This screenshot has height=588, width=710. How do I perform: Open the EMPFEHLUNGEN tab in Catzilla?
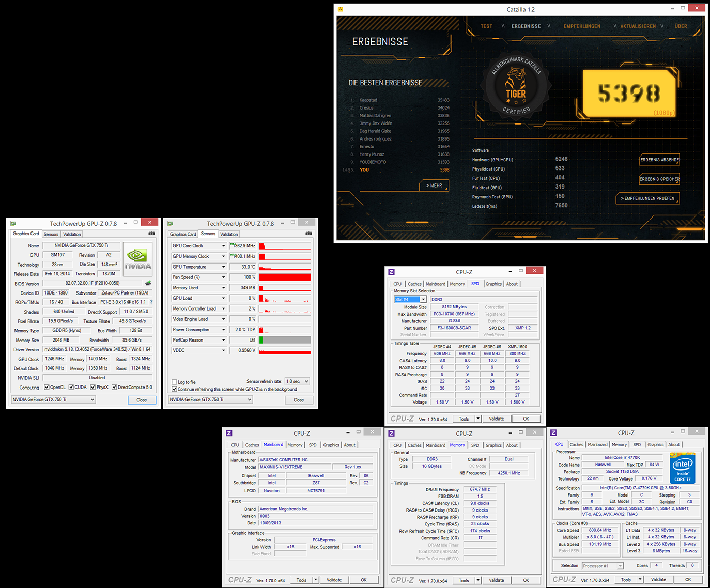(582, 26)
